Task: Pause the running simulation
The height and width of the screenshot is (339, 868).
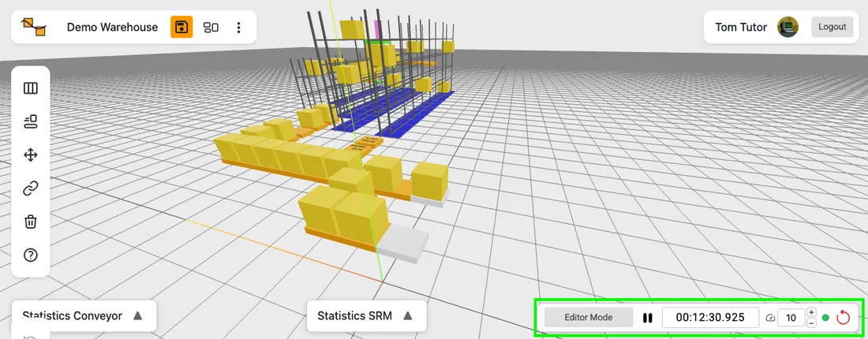Action: (647, 318)
